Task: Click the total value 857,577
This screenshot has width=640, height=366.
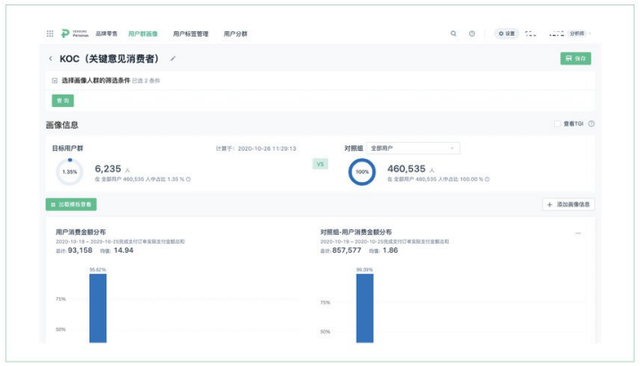Action: pyautogui.click(x=347, y=250)
